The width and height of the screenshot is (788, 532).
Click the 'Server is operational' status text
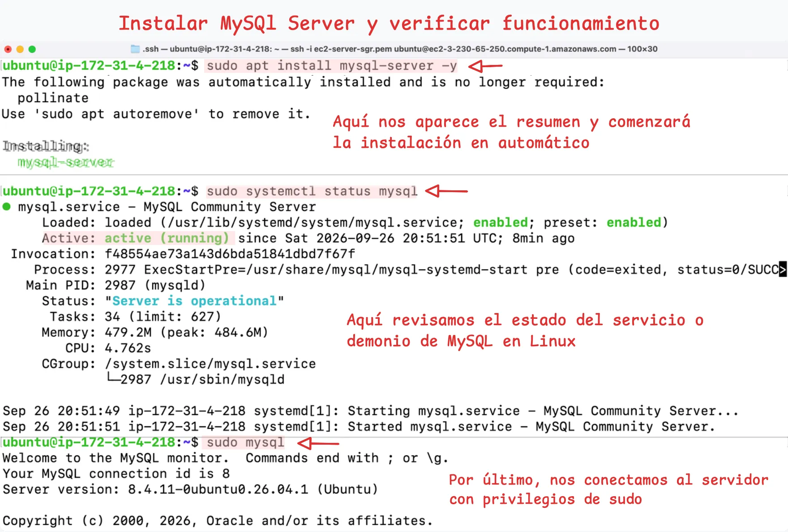click(194, 301)
